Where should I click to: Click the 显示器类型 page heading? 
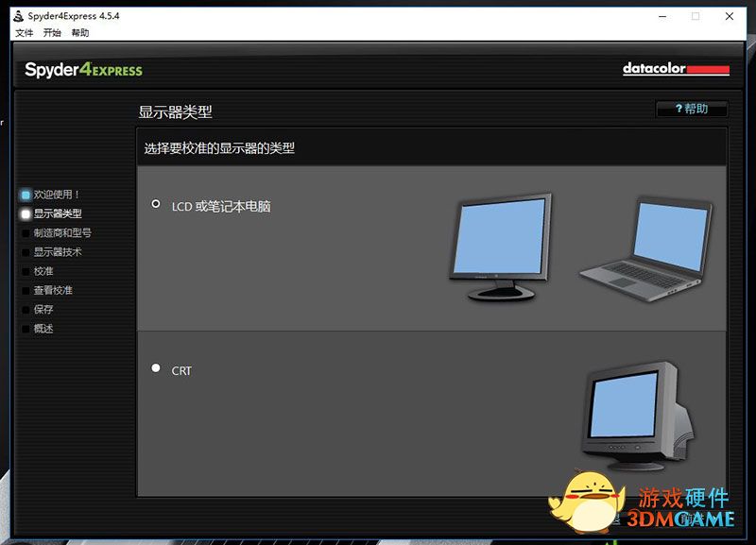click(x=176, y=111)
